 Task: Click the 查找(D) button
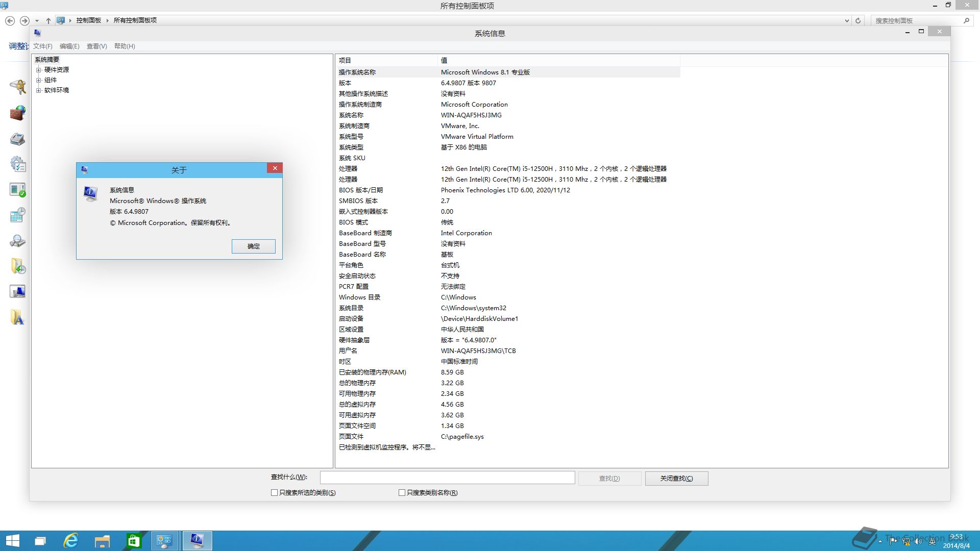coord(609,479)
